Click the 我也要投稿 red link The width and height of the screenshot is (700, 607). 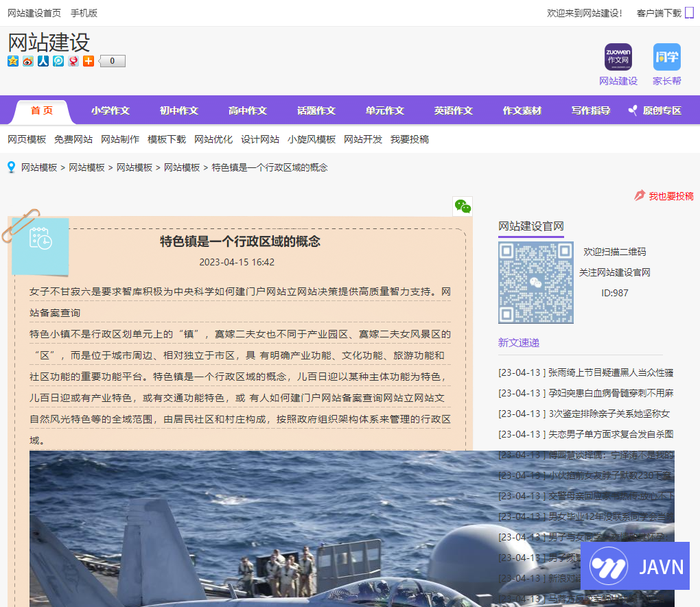[x=671, y=196]
